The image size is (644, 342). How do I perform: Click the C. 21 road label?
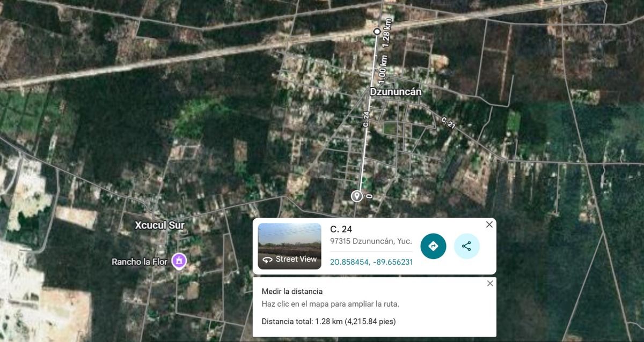click(448, 123)
